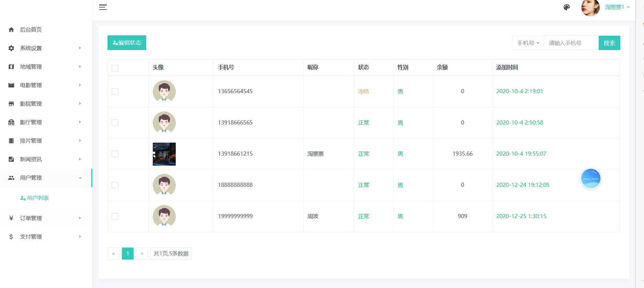644x288 pixels.
Task: Click the map icon beside 地域管理
Action: click(11, 67)
